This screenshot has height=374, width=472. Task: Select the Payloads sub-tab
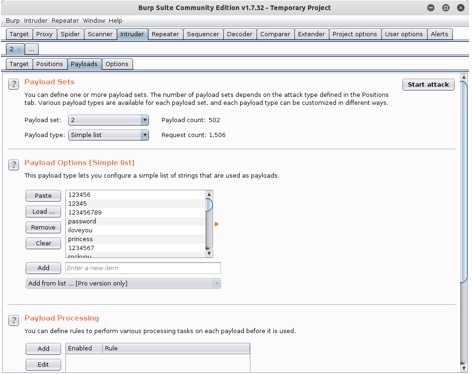(84, 64)
